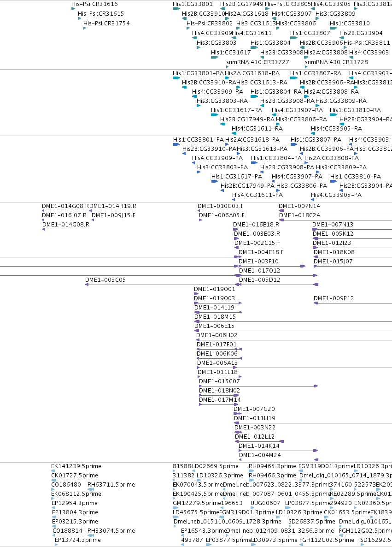Open transcript His1:CG33801-RA
The height and width of the screenshot is (547, 392).
[198, 73]
